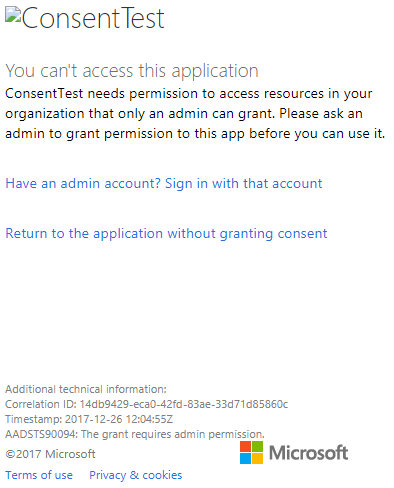Click the four-color Microsoft logo

(251, 452)
